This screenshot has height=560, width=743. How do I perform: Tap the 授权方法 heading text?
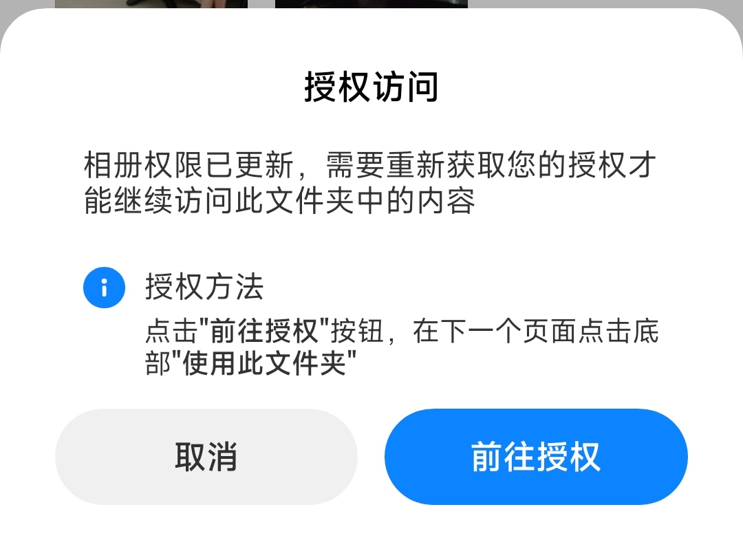pyautogui.click(x=204, y=287)
